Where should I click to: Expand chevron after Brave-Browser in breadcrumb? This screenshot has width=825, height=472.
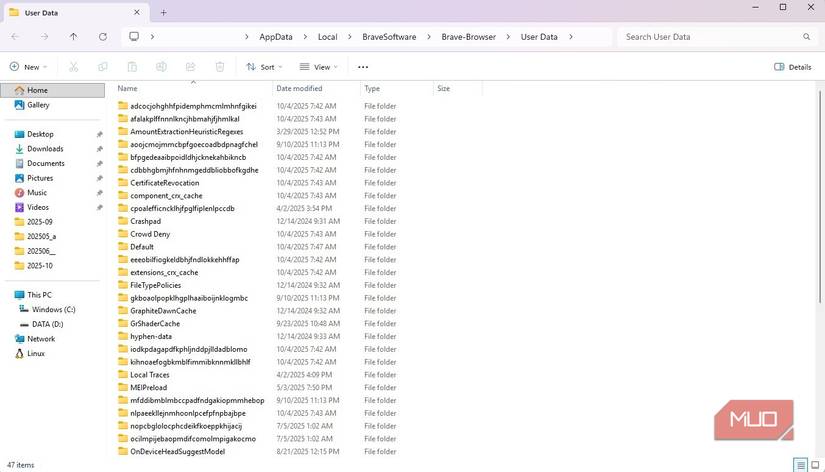[508, 37]
